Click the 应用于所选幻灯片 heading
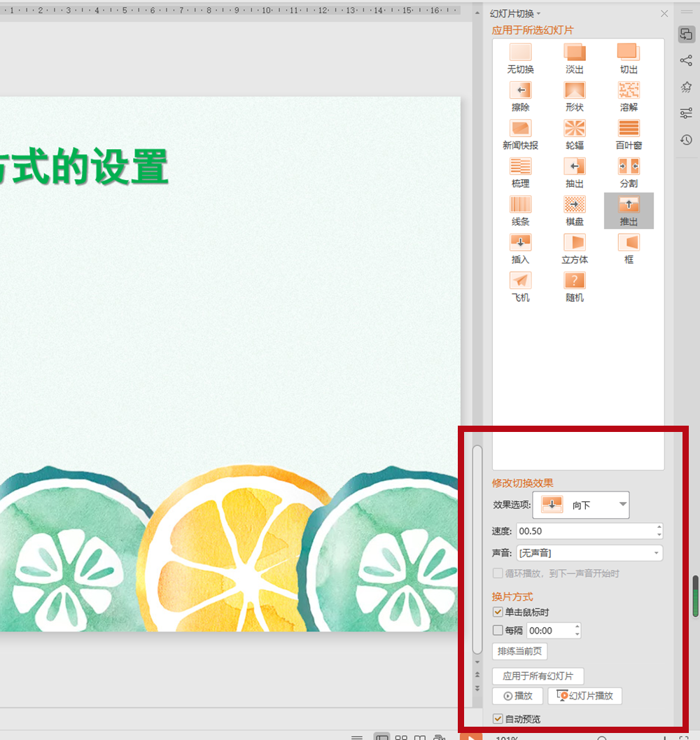 click(x=533, y=30)
